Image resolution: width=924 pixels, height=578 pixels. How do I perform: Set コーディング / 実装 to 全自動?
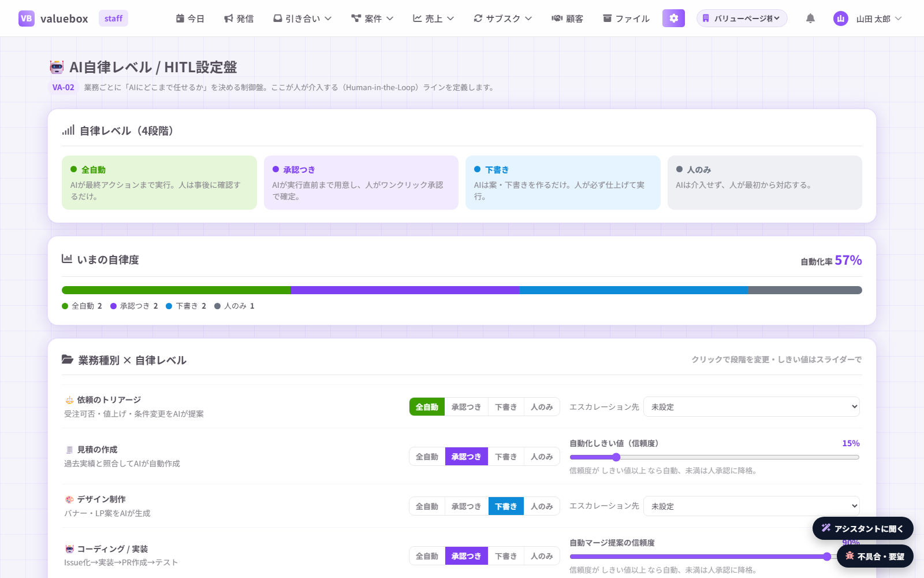point(427,556)
